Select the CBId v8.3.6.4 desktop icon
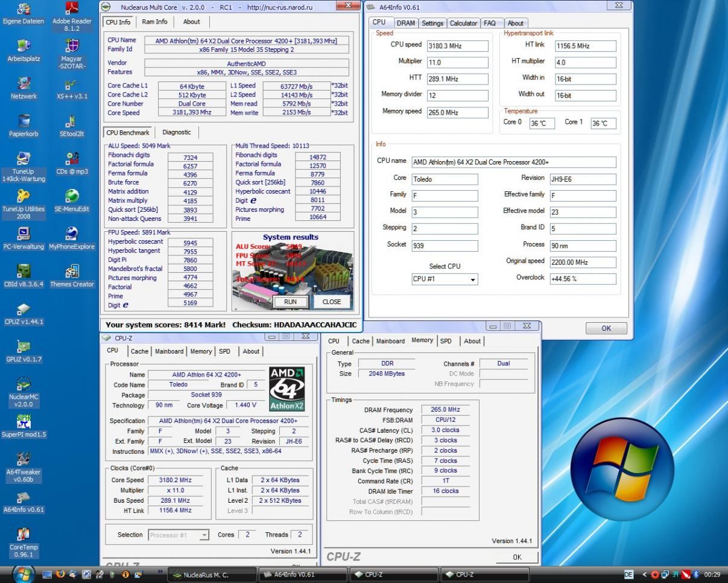The width and height of the screenshot is (728, 583). [x=24, y=275]
